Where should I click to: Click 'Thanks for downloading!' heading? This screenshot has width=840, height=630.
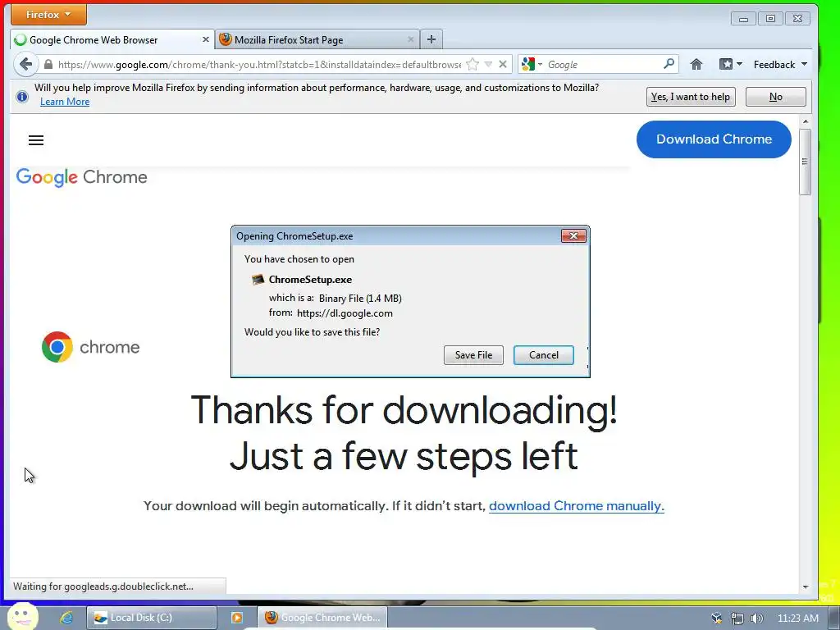pyautogui.click(x=404, y=410)
